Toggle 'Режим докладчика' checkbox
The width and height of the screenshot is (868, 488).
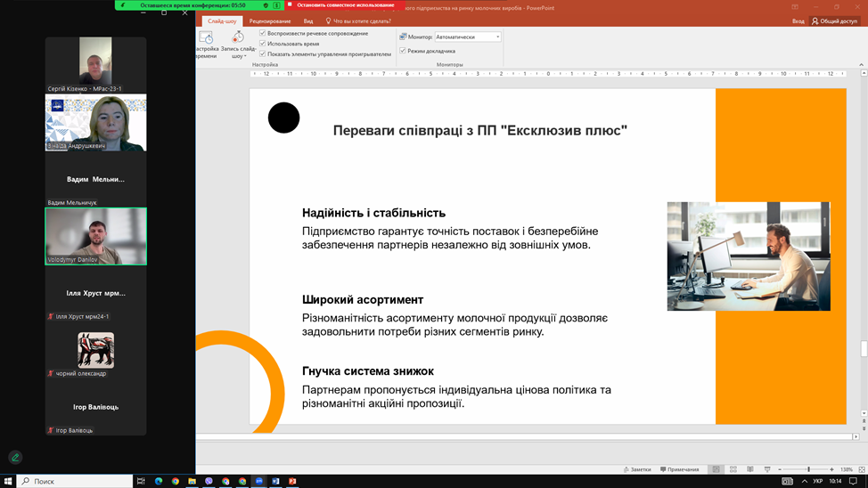click(x=403, y=51)
